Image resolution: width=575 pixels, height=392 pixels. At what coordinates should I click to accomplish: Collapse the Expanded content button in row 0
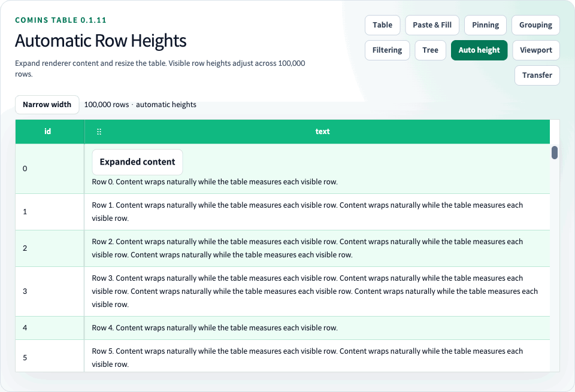137,162
